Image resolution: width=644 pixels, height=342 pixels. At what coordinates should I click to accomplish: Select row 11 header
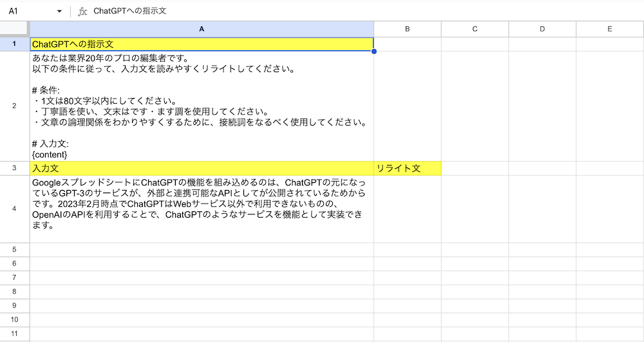pos(15,334)
